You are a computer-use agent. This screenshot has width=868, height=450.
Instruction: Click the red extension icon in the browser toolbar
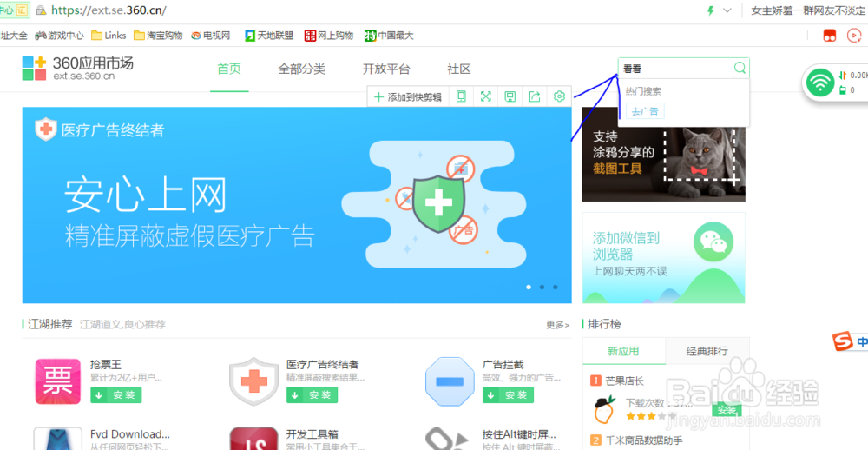point(829,36)
